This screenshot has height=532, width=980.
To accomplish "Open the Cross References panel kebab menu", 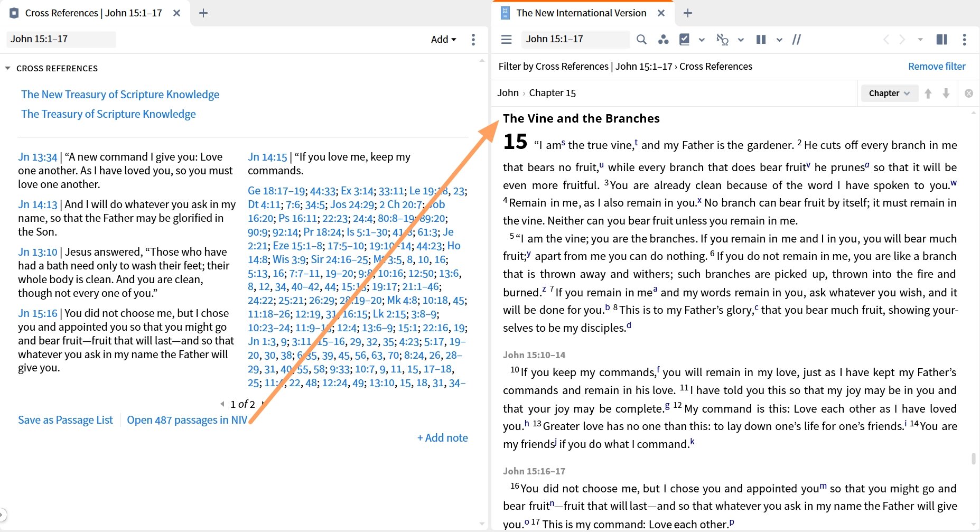I will 473,39.
